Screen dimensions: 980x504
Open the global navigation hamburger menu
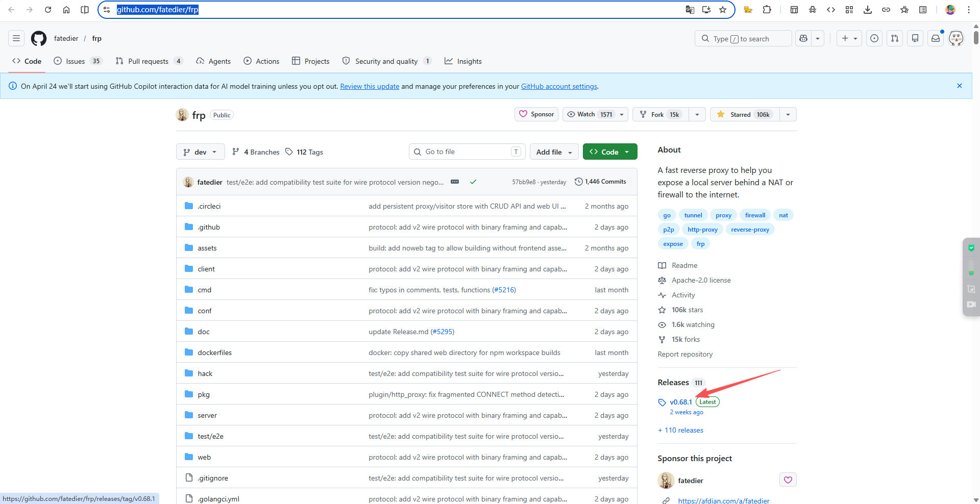coord(16,38)
